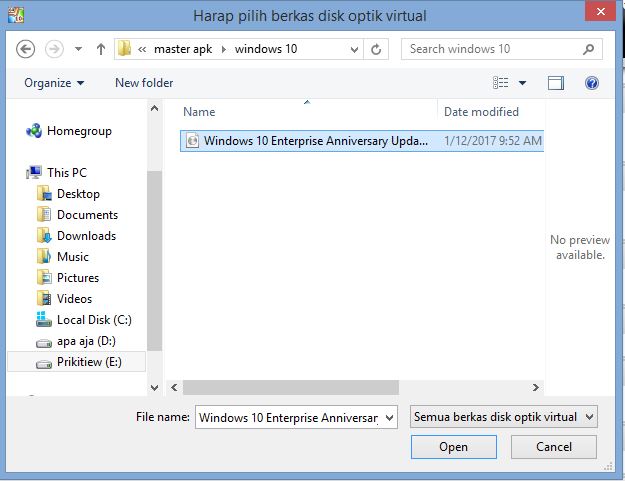Open the recent locations dropdown arrow
Image resolution: width=625 pixels, height=481 pixels.
click(x=79, y=49)
